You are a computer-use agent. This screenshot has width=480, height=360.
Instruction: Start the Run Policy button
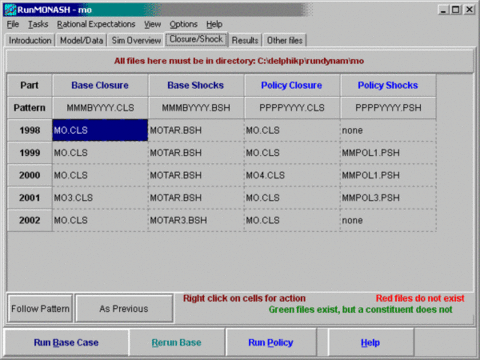[x=271, y=342]
